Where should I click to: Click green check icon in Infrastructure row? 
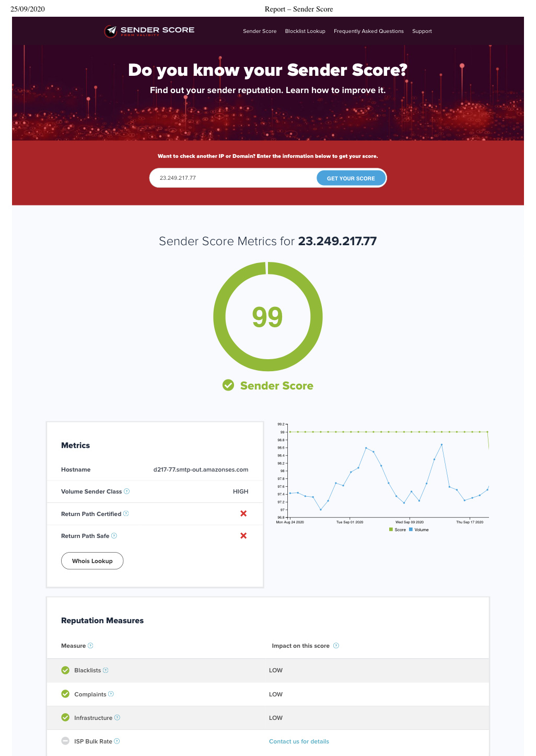tap(65, 717)
